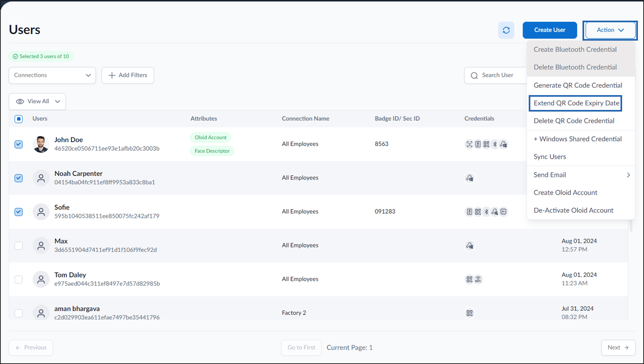Viewport: 644px width, 364px height.
Task: Check Max's row checkbox
Action: tap(19, 246)
